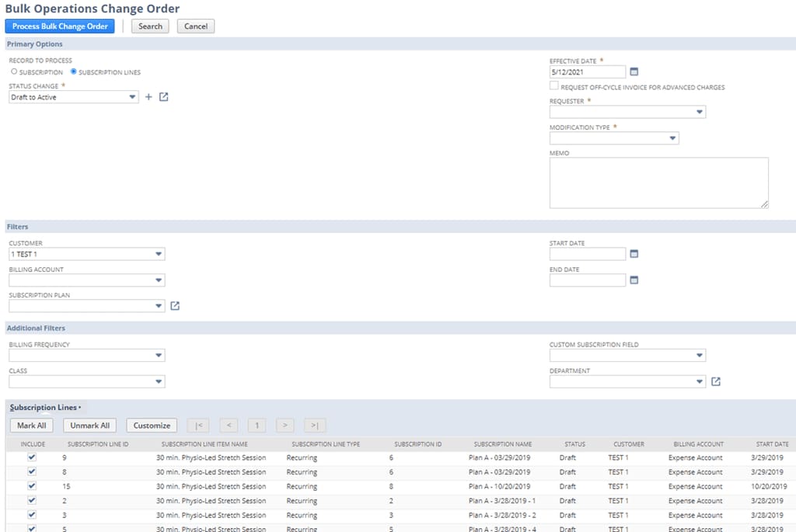Screen dimensions: 796x532
Task: Open the Effective Date calendar picker
Action: (x=634, y=72)
